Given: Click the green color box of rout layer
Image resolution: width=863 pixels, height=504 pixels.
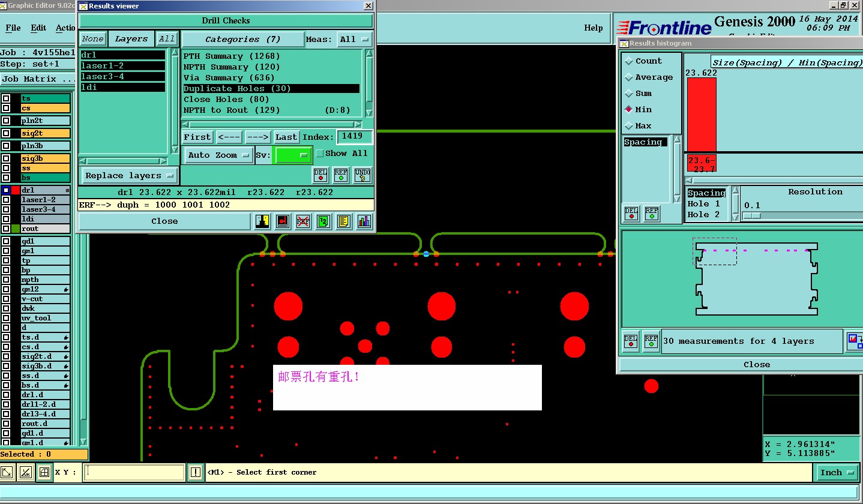Looking at the screenshot, I should coord(16,229).
